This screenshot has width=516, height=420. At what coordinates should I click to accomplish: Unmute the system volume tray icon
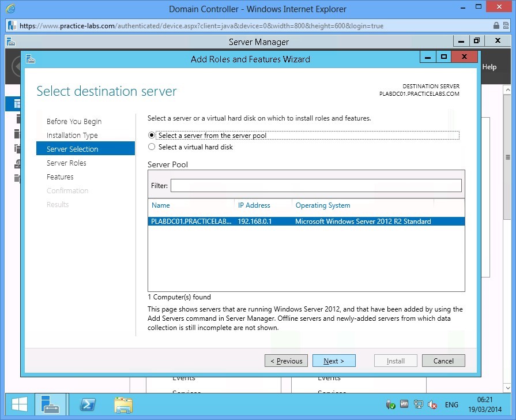click(x=432, y=404)
